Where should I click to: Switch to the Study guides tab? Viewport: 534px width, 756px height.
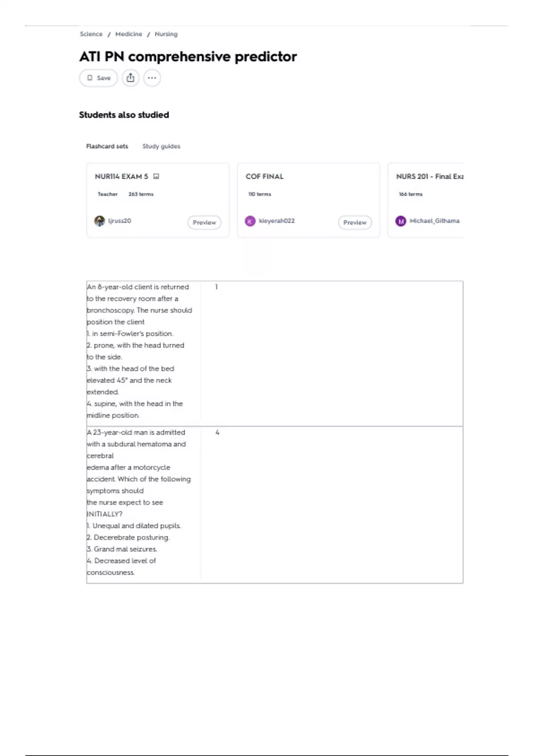tap(161, 146)
